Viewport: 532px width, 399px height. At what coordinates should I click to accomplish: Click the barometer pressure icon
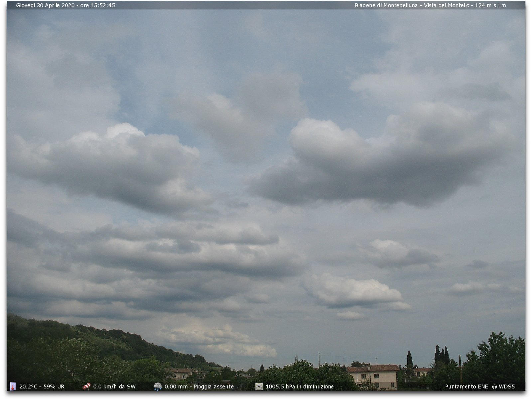(259, 386)
